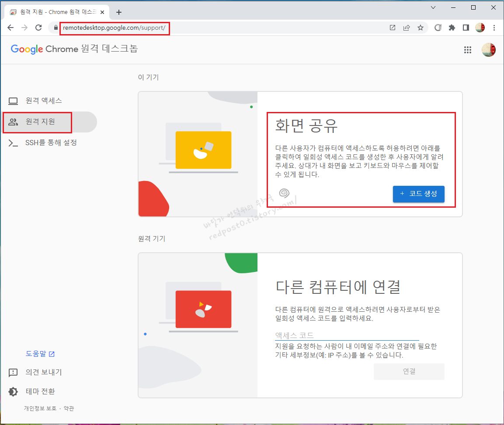Viewport: 504px width, 425px height.
Task: Click the feedback speech bubble icon
Action: pyautogui.click(x=13, y=373)
